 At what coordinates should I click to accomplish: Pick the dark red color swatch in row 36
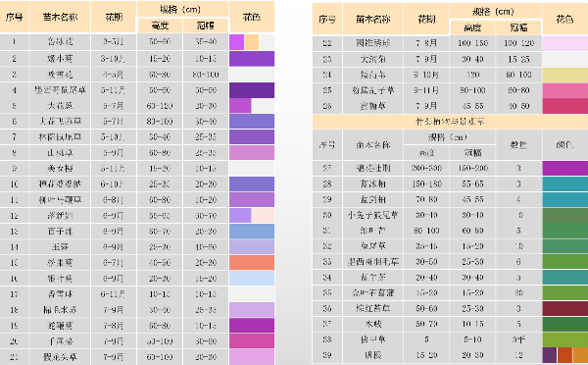[565, 308]
